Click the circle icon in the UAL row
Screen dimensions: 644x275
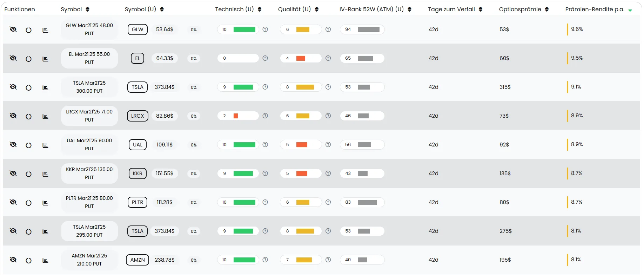[29, 145]
